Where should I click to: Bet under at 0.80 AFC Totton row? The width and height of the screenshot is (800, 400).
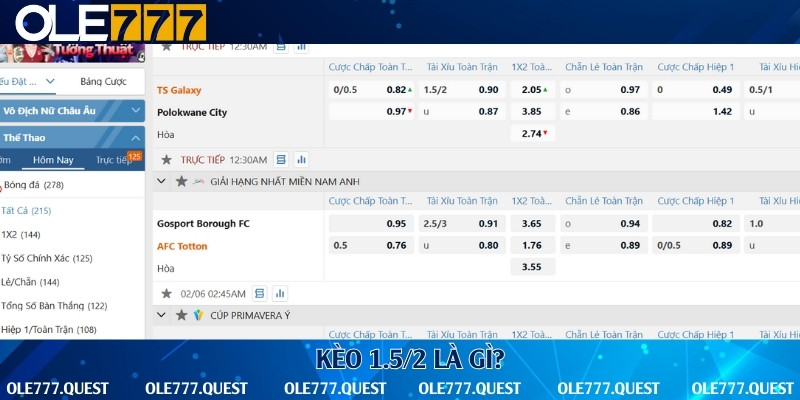[462, 245]
